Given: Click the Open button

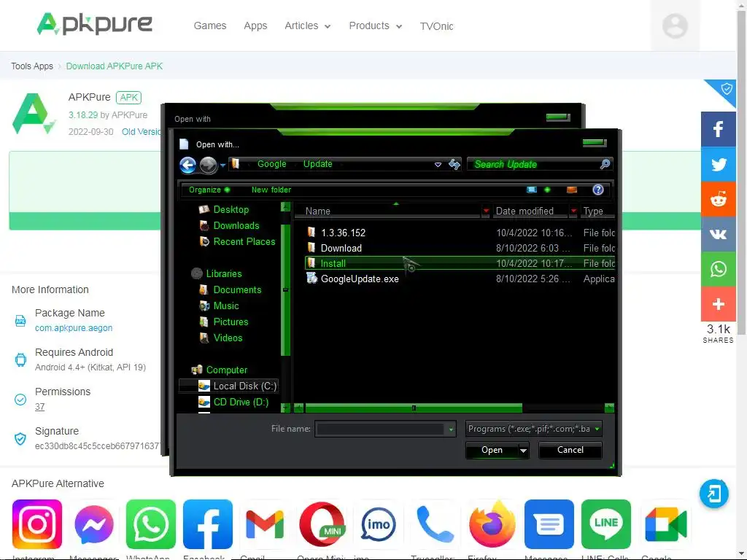Looking at the screenshot, I should click(x=492, y=450).
